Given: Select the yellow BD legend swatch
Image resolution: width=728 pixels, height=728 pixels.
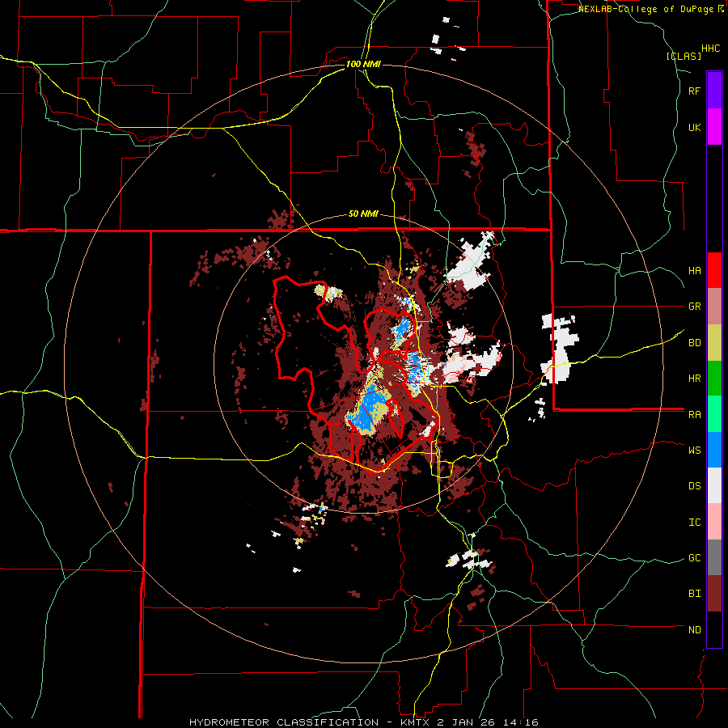Looking at the screenshot, I should point(714,343).
